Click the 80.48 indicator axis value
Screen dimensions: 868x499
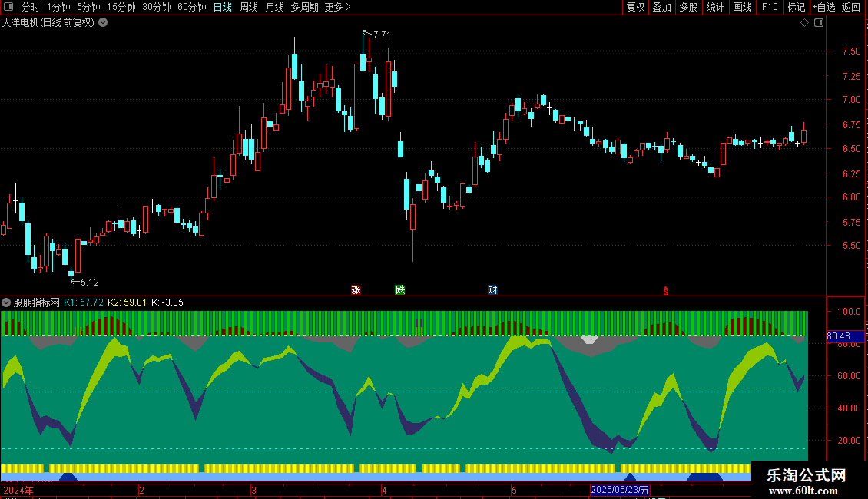coord(838,336)
